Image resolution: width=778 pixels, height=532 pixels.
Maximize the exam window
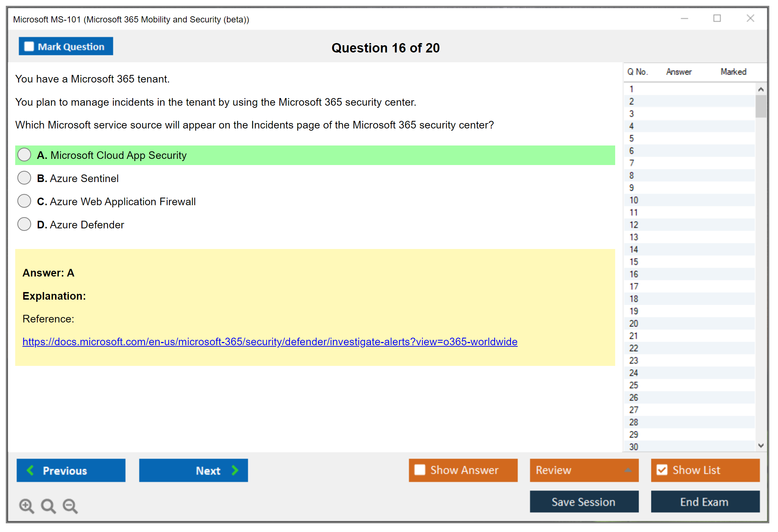tap(717, 18)
